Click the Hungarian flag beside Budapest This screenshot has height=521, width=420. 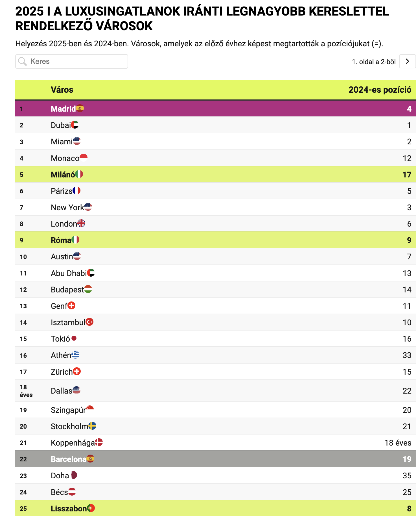pyautogui.click(x=88, y=289)
